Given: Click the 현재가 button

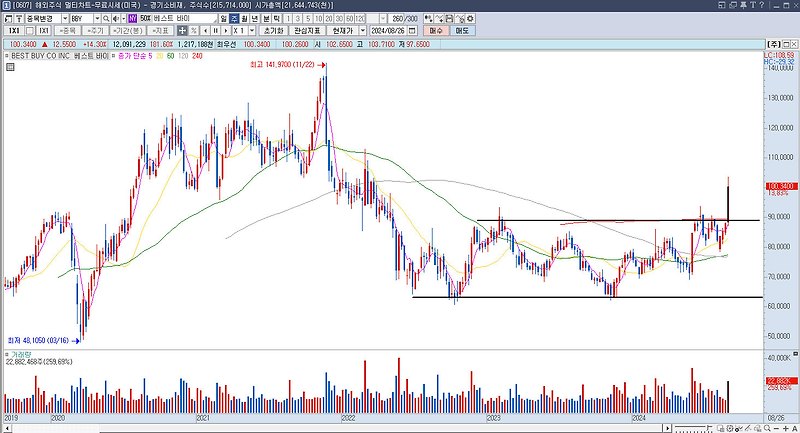Looking at the screenshot, I should pos(342,31).
